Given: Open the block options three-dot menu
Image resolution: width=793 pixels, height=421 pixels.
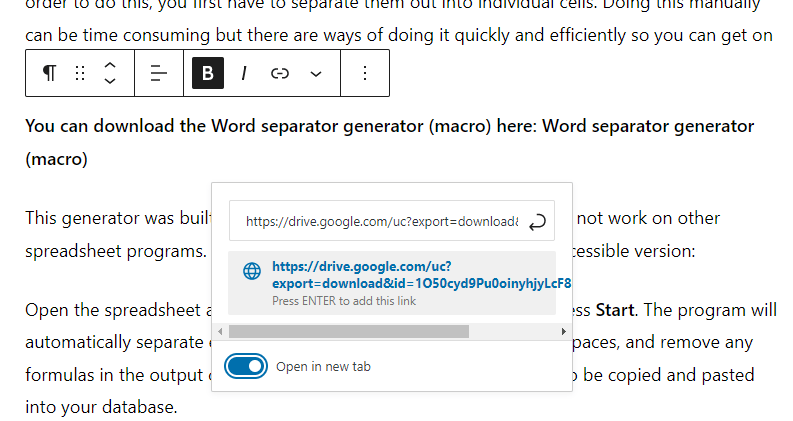Looking at the screenshot, I should 365,73.
